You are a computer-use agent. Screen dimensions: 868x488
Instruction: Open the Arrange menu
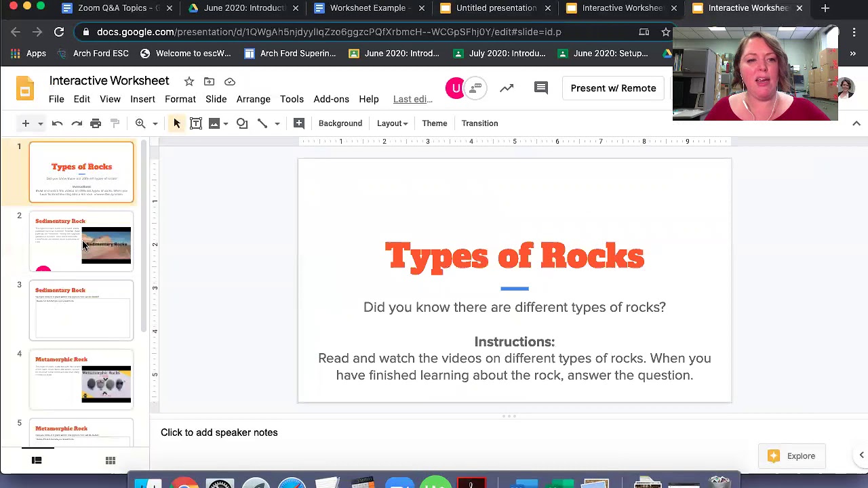(x=253, y=99)
